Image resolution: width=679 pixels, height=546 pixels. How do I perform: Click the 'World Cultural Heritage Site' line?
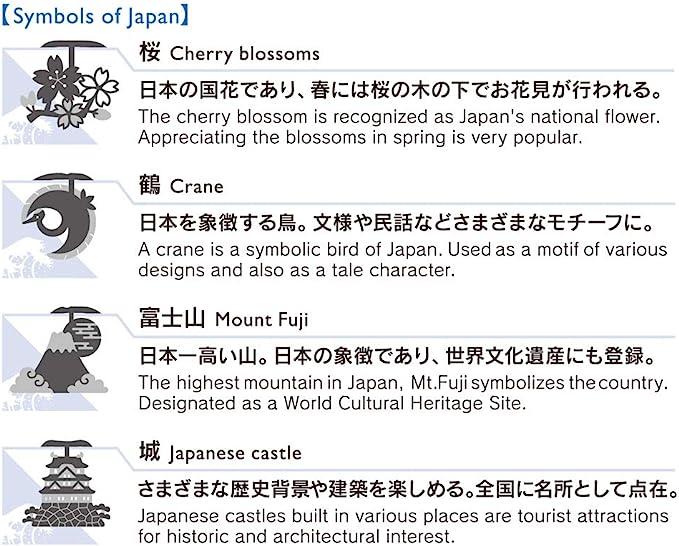click(x=331, y=404)
